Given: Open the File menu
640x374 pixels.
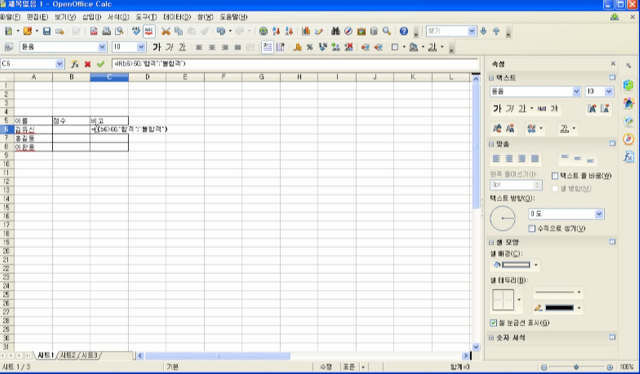Looking at the screenshot, I should coord(10,17).
